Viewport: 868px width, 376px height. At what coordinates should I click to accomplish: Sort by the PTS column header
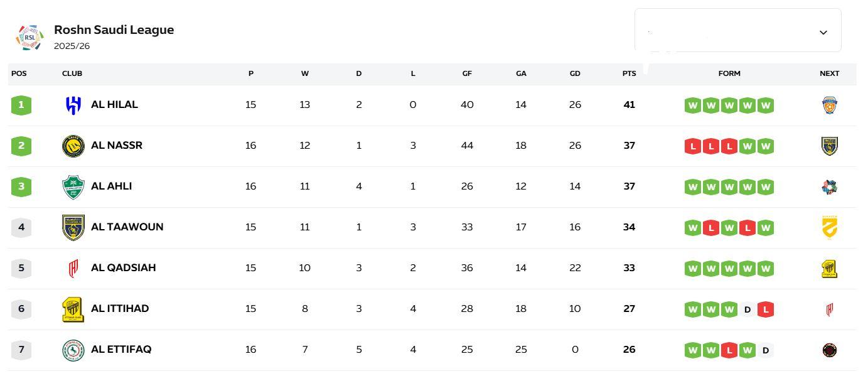[629, 73]
